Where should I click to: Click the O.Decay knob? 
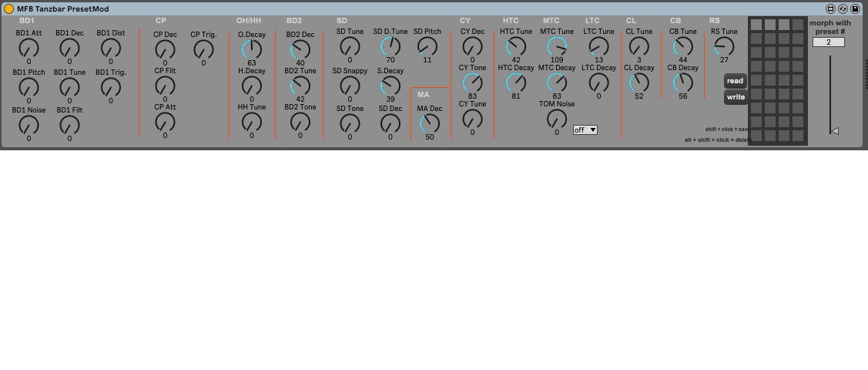click(252, 49)
